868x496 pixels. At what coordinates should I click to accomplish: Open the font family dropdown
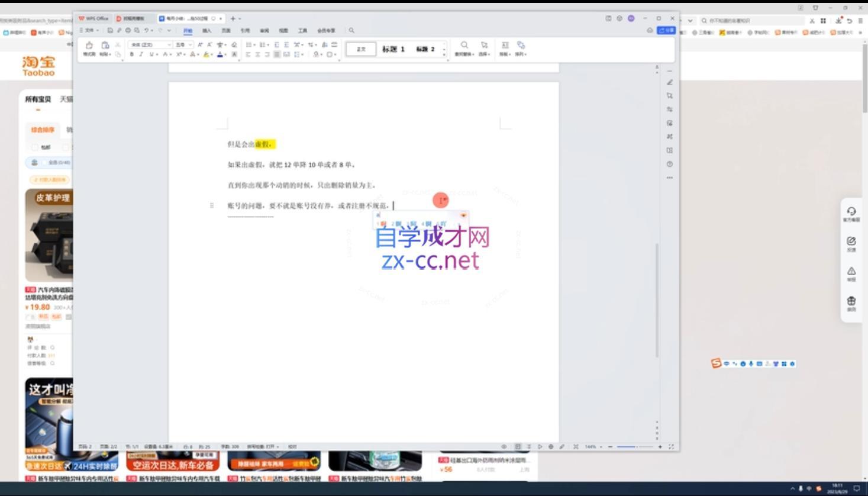[169, 44]
